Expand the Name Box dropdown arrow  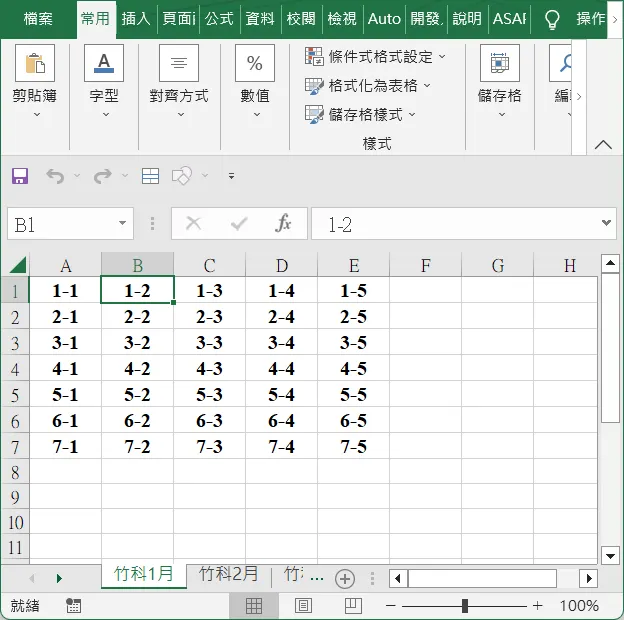(123, 223)
